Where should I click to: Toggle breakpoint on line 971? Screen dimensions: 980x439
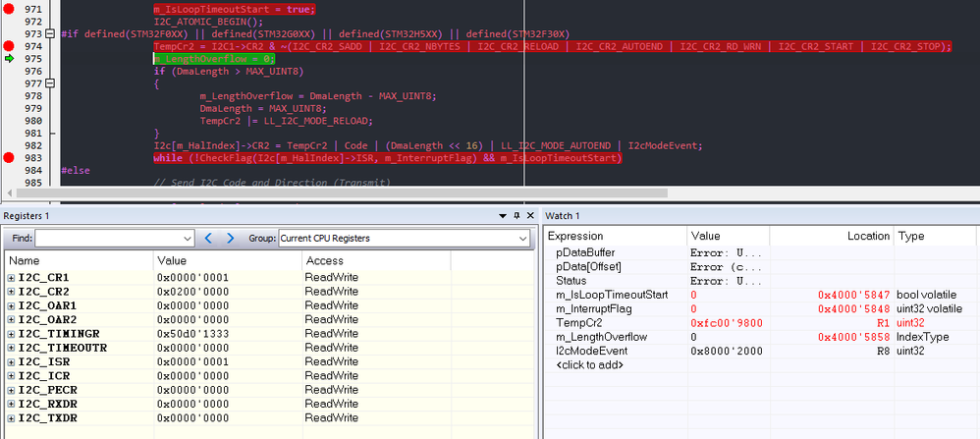coord(8,10)
